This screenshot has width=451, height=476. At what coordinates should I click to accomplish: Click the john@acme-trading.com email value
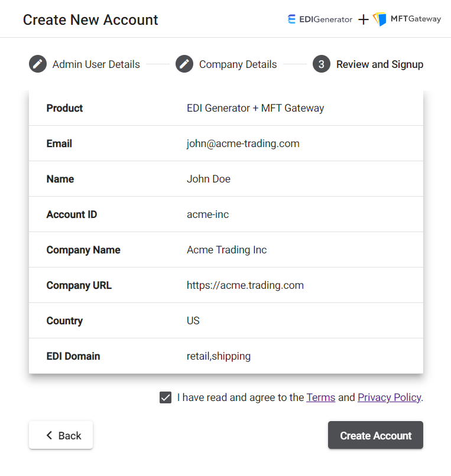click(243, 144)
